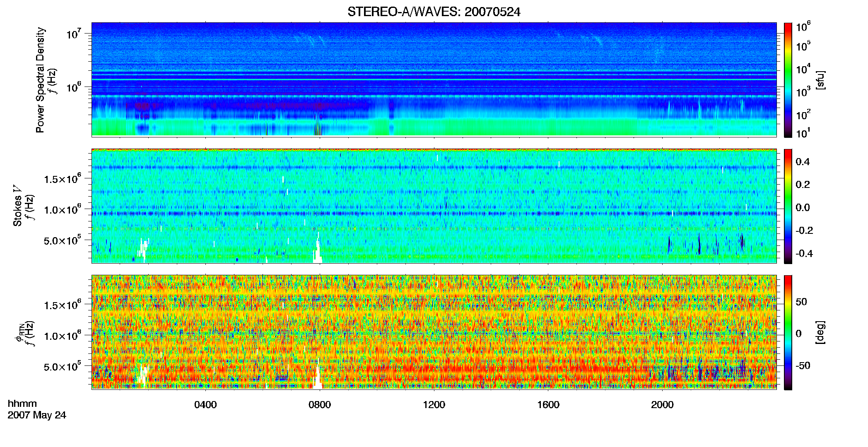Click the 0.2 label on the Stokes V color bar
Viewport: 868px width, 447px height.
[803, 185]
